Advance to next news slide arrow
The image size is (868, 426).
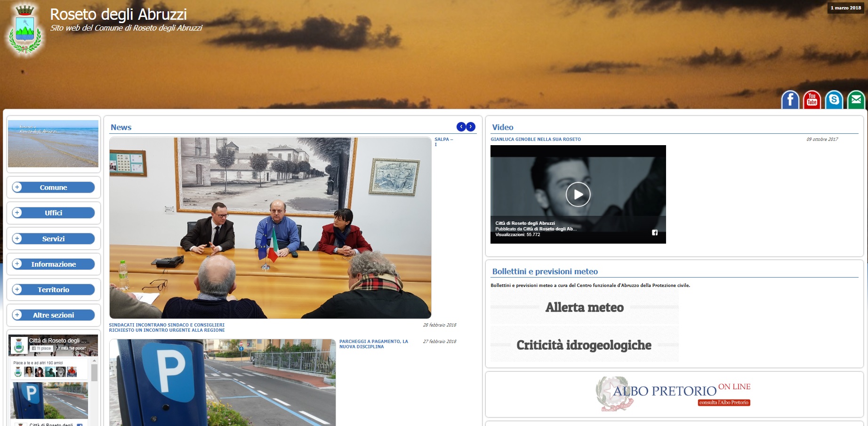(471, 127)
